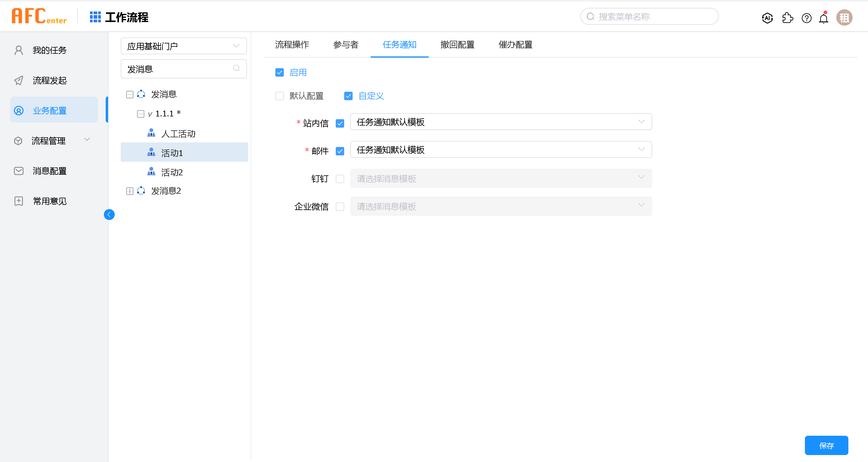Open the help question mark icon
This screenshot has width=868, height=462.
(806, 18)
